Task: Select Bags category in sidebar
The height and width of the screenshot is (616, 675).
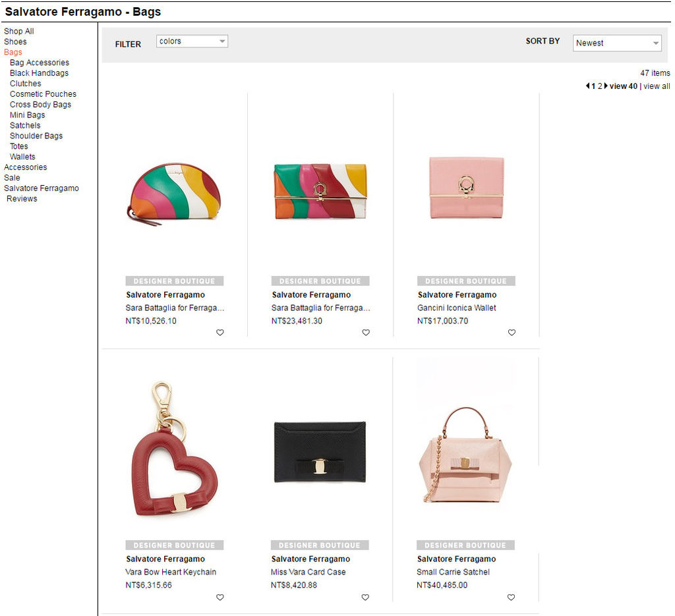Action: (x=13, y=52)
